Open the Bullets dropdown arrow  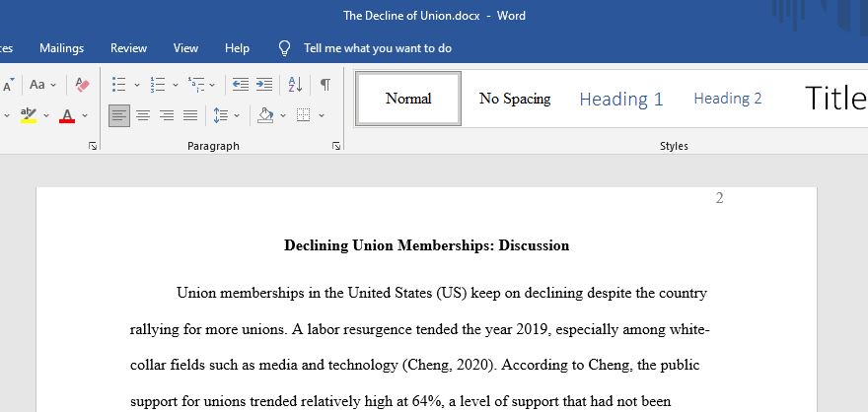click(x=137, y=85)
